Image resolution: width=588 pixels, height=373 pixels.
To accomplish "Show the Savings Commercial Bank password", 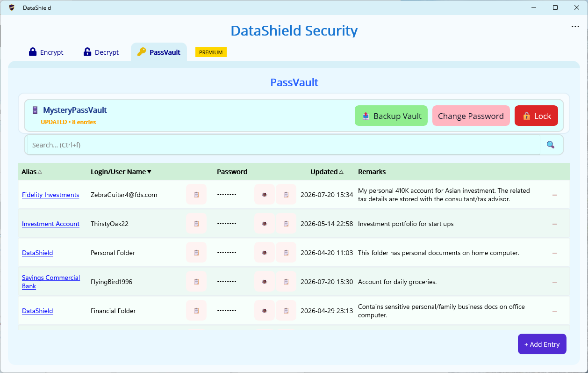I will (265, 281).
